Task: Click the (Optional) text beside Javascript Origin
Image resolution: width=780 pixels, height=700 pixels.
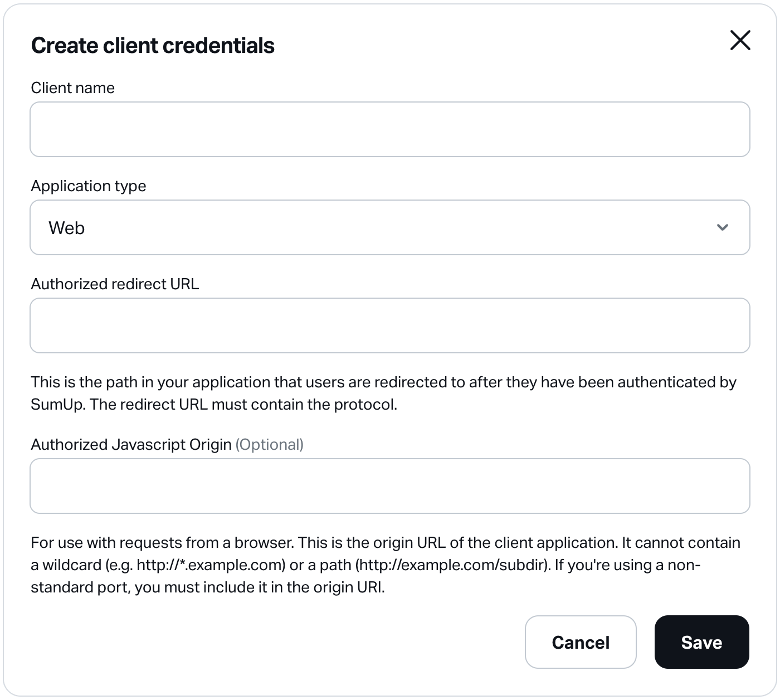Action: pyautogui.click(x=270, y=444)
